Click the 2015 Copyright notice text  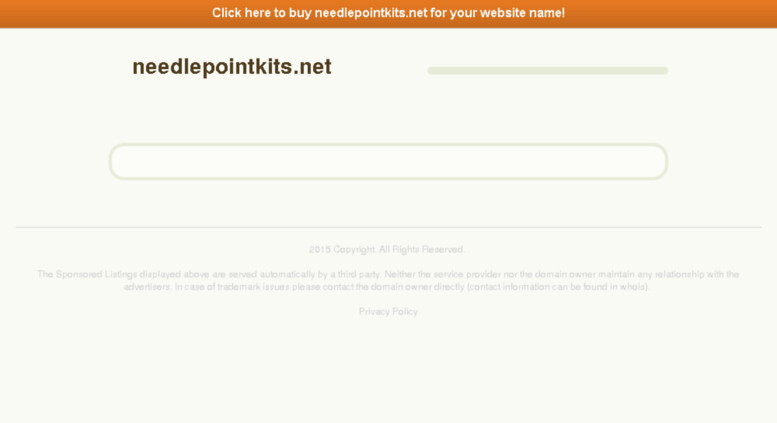click(x=387, y=249)
